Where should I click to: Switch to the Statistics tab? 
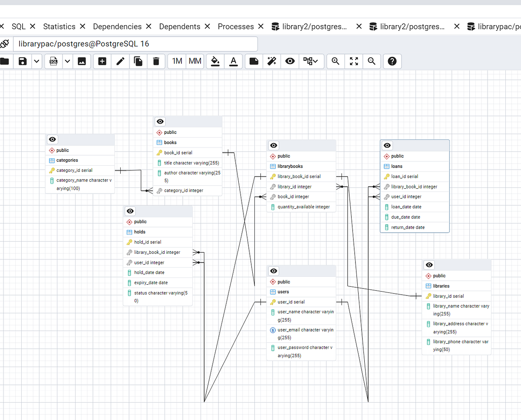tap(59, 26)
